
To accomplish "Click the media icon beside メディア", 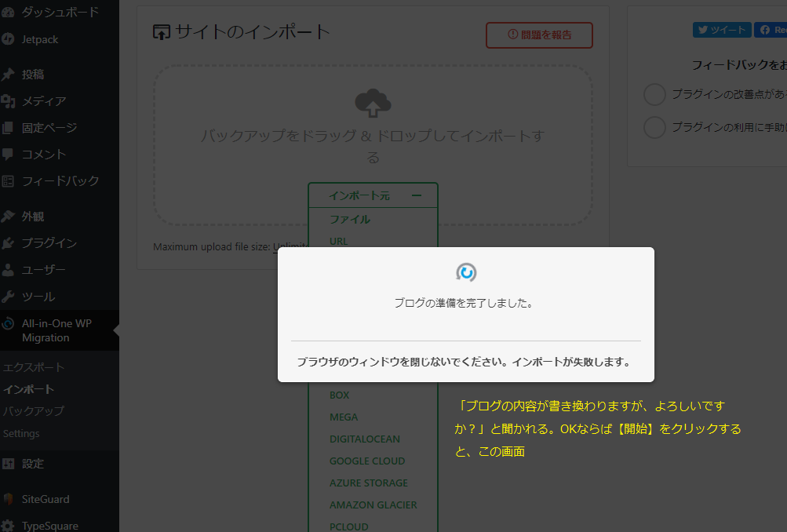I will 8,101.
